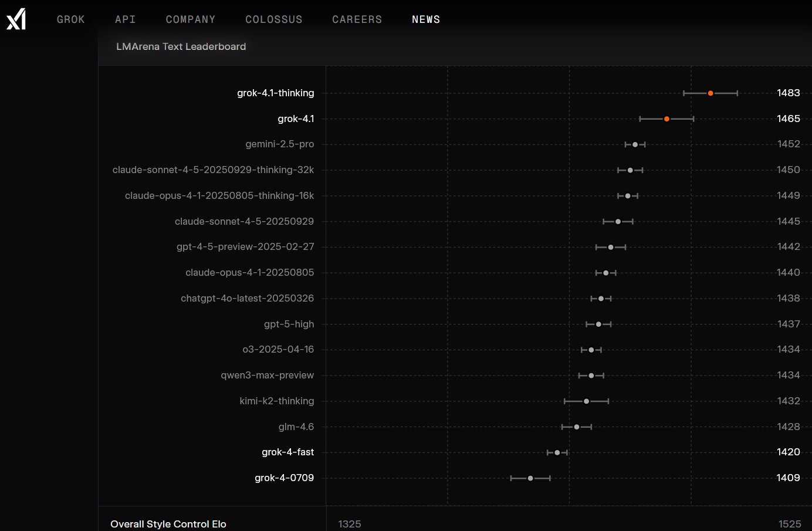Click the gpt-5-high model label
This screenshot has width=812, height=531.
[289, 324]
